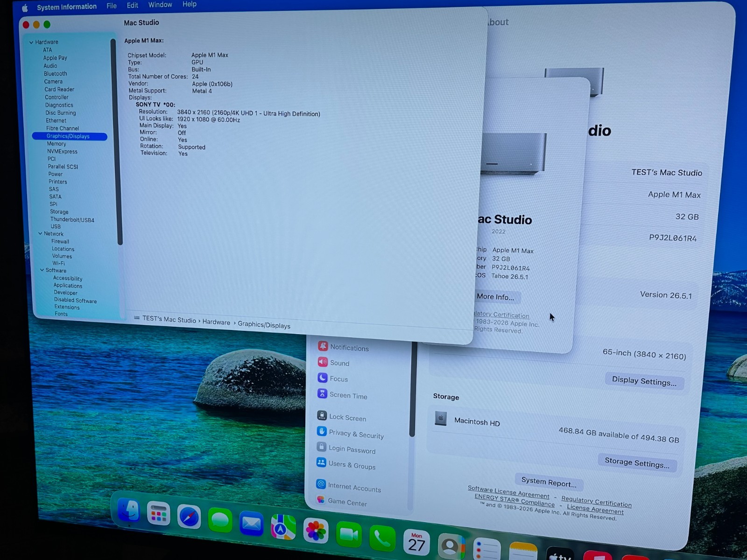
Task: Click Login Password icon in sidebar
Action: coord(321,447)
